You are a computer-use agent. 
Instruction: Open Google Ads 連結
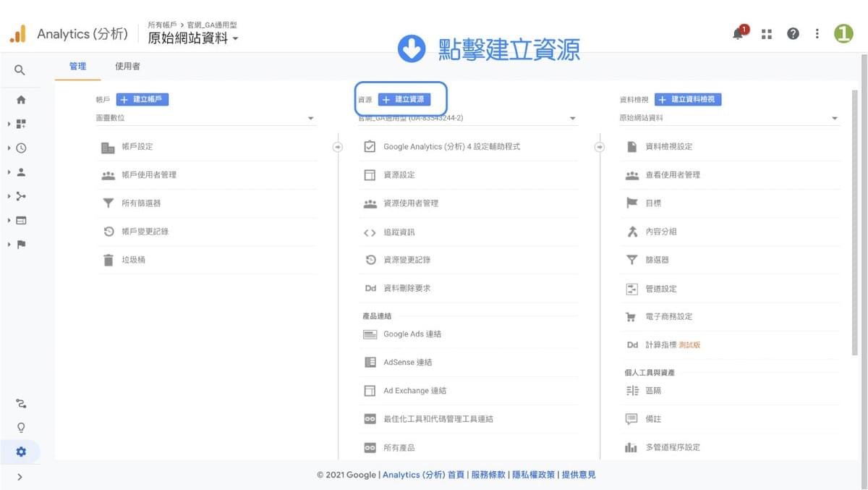pos(469,334)
